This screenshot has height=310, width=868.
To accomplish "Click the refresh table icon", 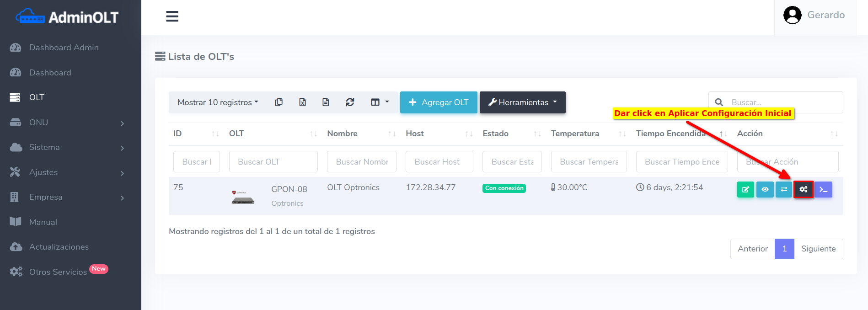I will tap(350, 102).
